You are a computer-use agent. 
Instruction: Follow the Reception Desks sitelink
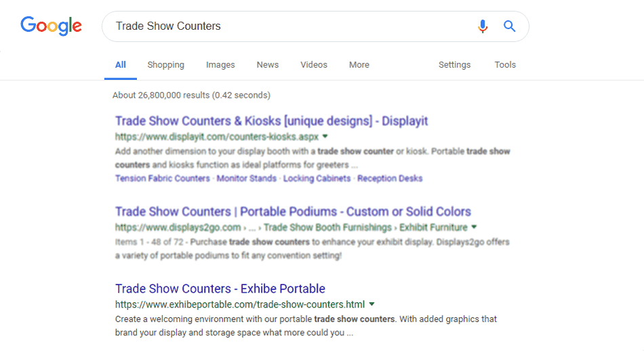(x=390, y=179)
